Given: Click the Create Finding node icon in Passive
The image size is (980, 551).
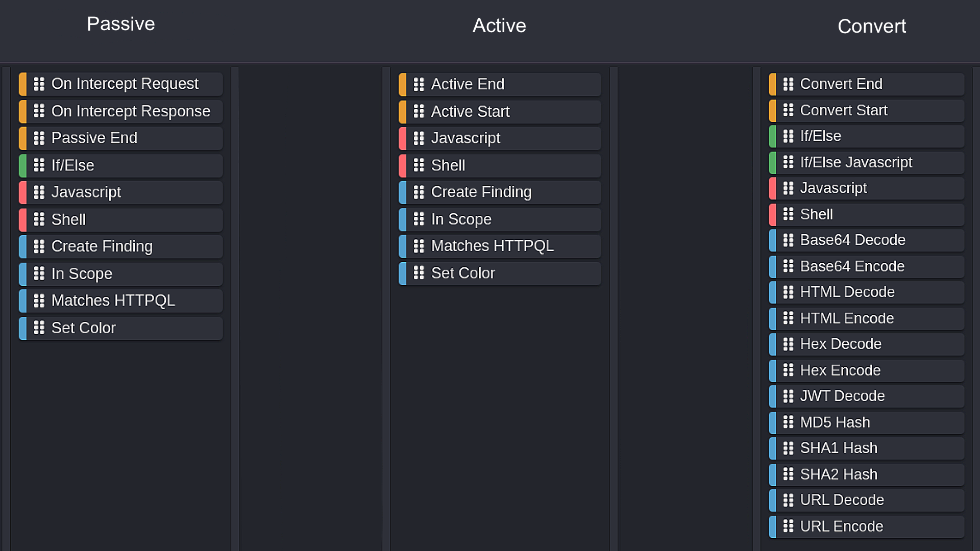Looking at the screenshot, I should (x=39, y=246).
